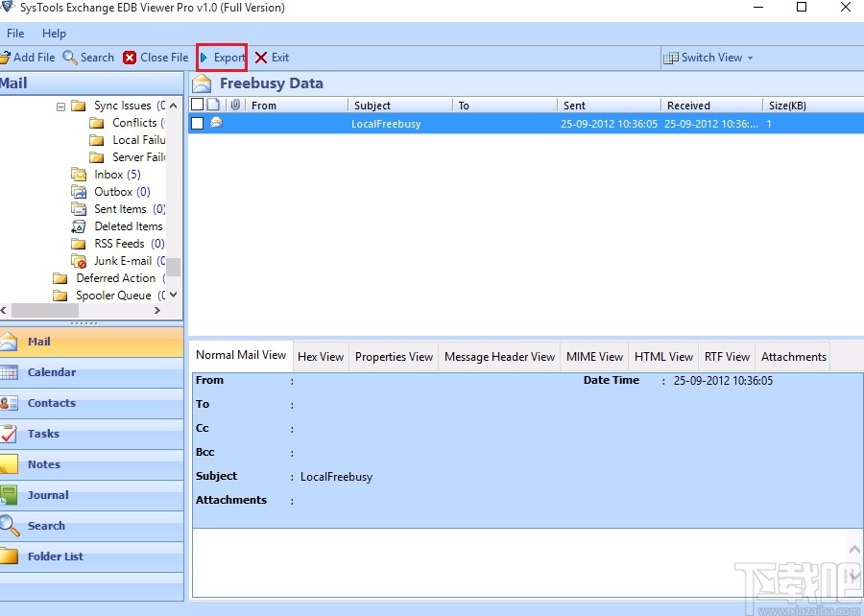The image size is (864, 616).
Task: Select the Calendar pane icon
Action: click(12, 372)
